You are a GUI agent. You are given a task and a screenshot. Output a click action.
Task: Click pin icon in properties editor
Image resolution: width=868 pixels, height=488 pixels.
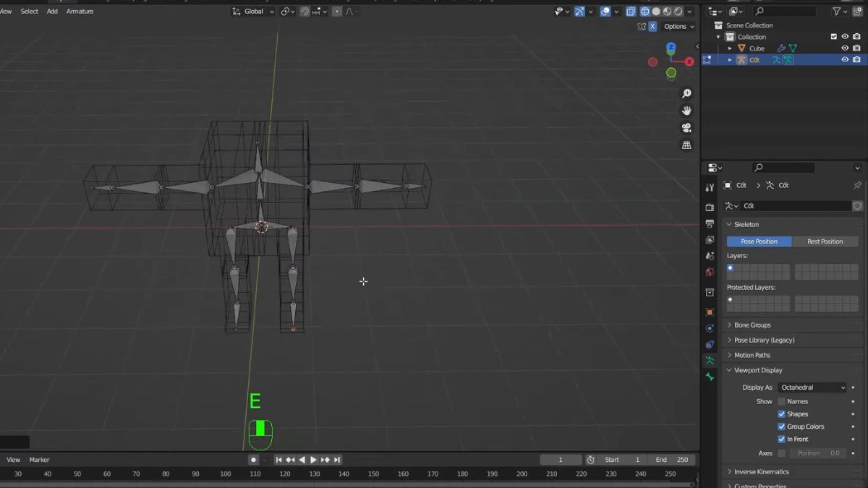[x=857, y=186]
